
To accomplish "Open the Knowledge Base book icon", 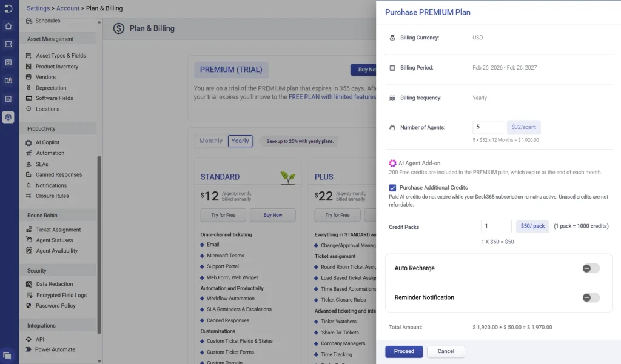I will point(8,81).
